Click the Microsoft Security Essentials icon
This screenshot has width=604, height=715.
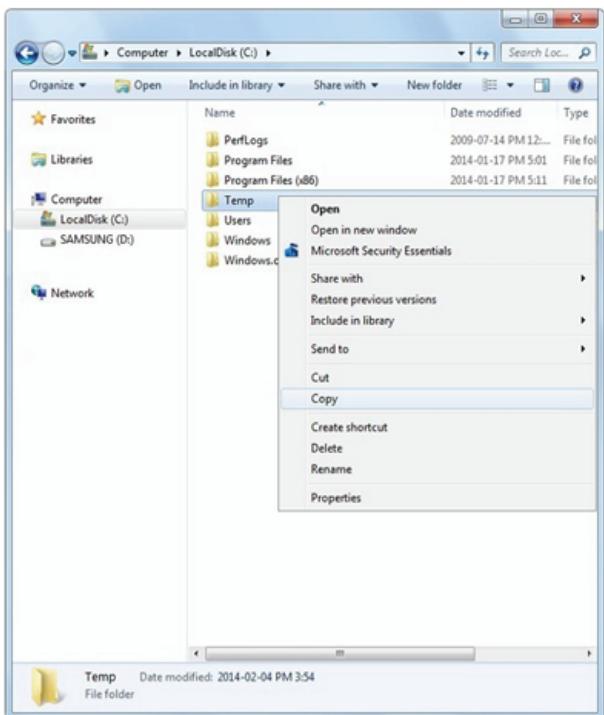pyautogui.click(x=292, y=250)
